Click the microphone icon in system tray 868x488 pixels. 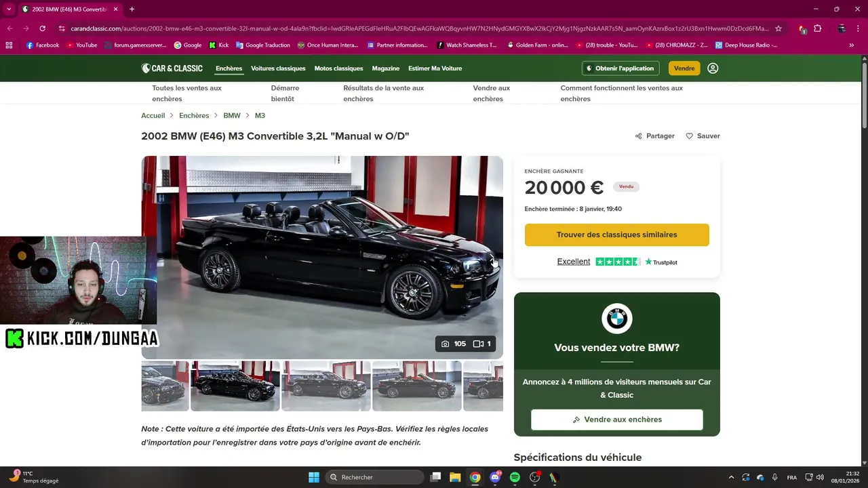[775, 477]
